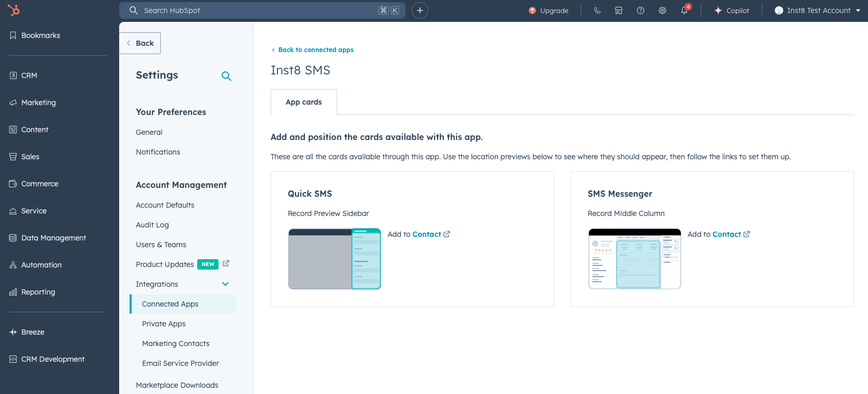The width and height of the screenshot is (868, 394).
Task: Click the Back button
Action: (140, 43)
